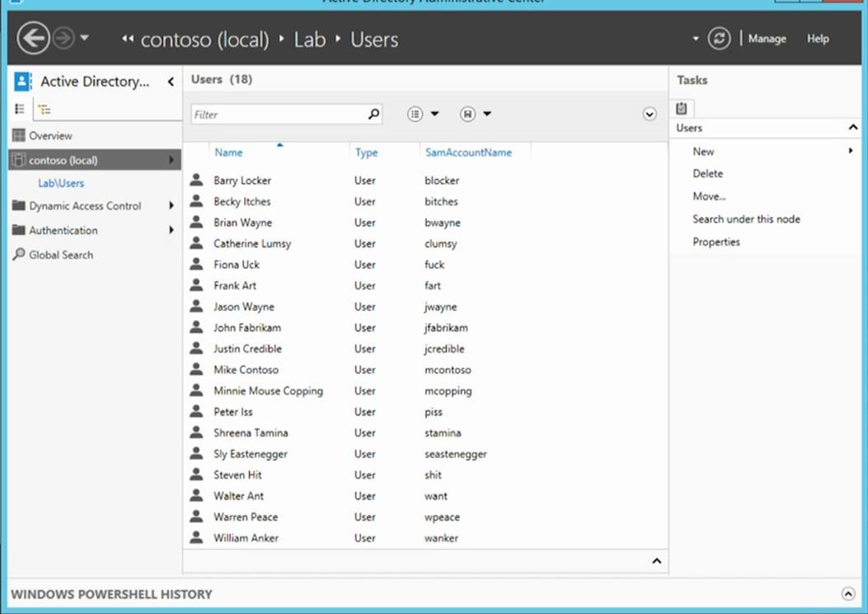
Task: Click the Move... task
Action: coord(709,196)
